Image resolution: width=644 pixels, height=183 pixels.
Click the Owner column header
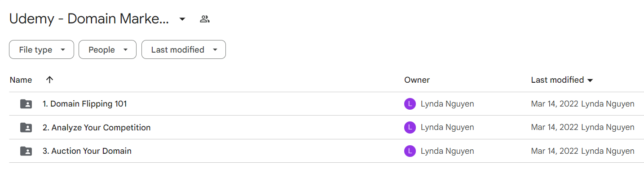click(x=417, y=80)
